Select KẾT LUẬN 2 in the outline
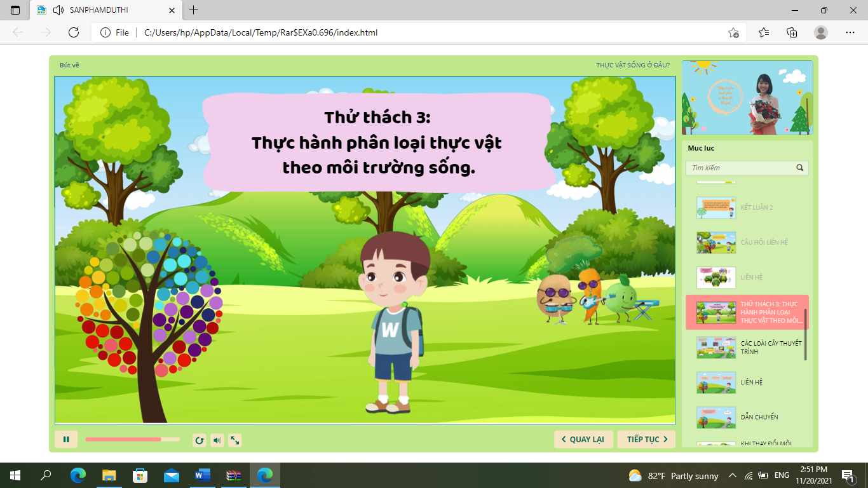 coord(756,208)
